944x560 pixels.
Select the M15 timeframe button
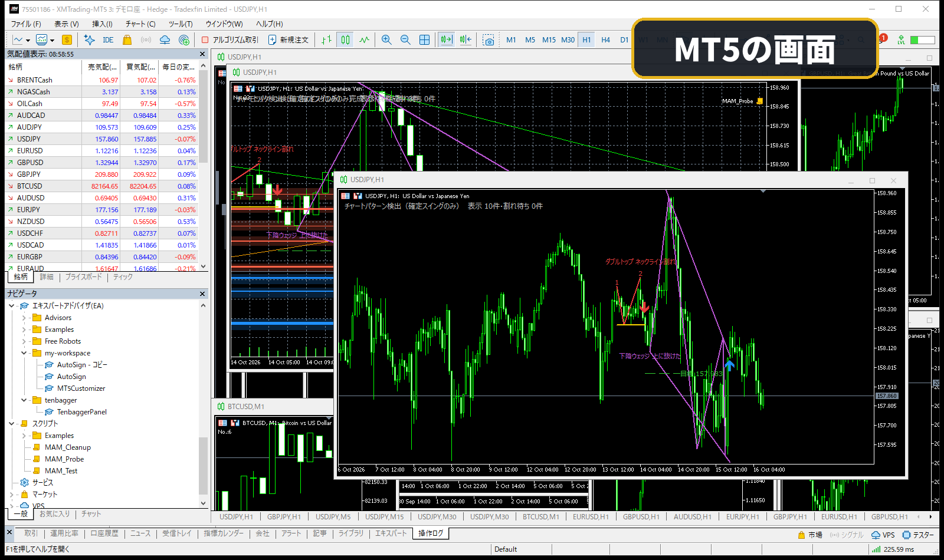point(549,40)
